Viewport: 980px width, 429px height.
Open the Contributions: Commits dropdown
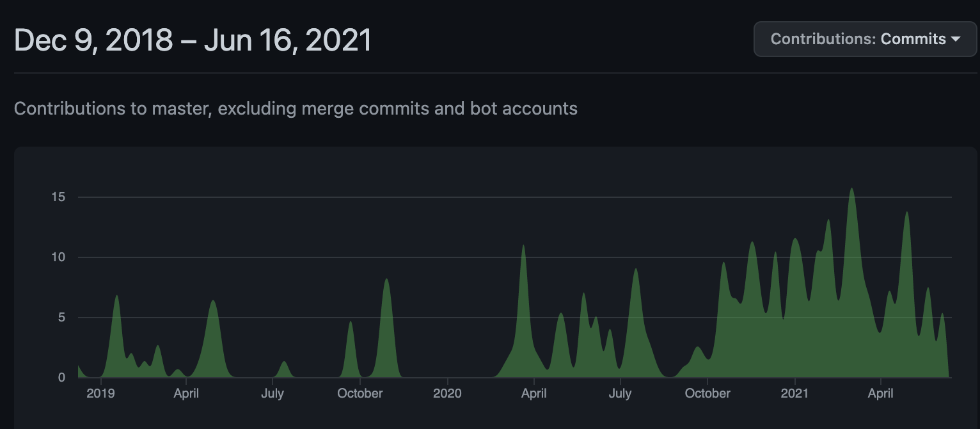(865, 39)
